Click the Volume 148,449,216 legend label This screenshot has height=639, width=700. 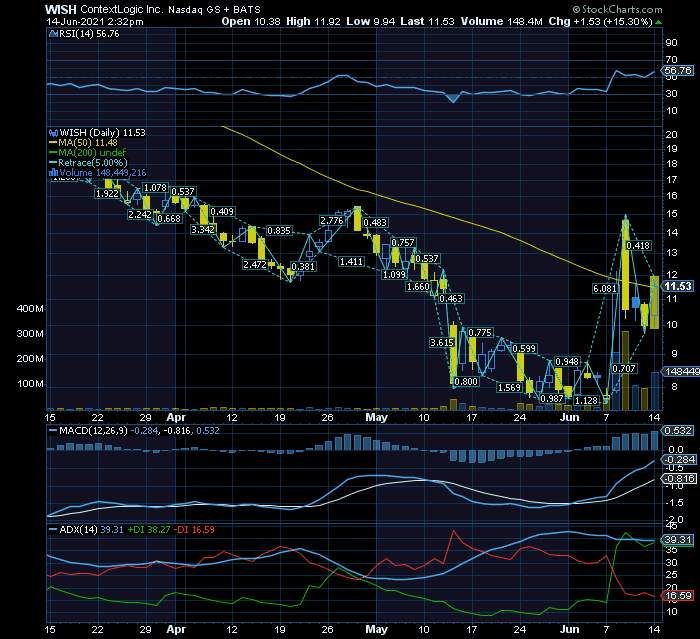coord(103,173)
